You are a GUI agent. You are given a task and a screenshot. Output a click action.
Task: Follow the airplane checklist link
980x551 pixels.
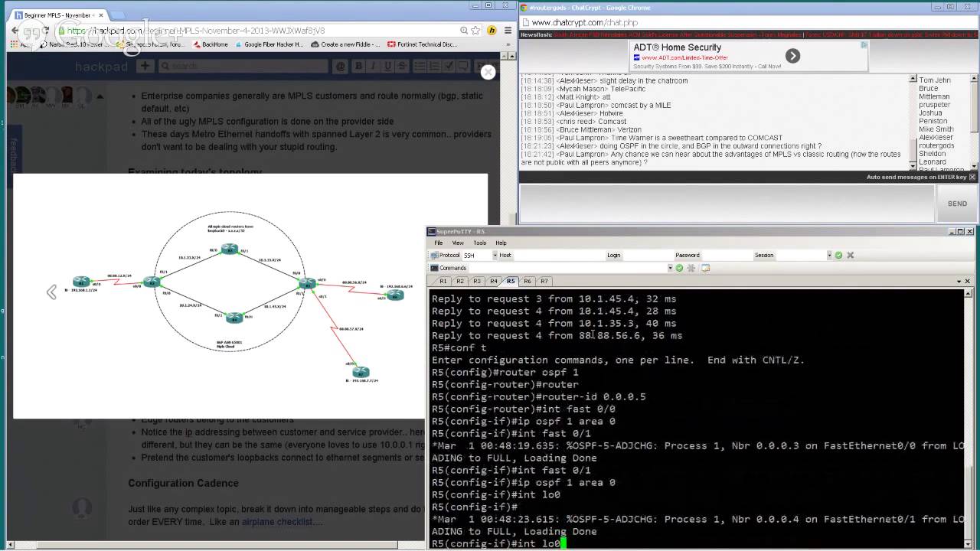point(277,522)
